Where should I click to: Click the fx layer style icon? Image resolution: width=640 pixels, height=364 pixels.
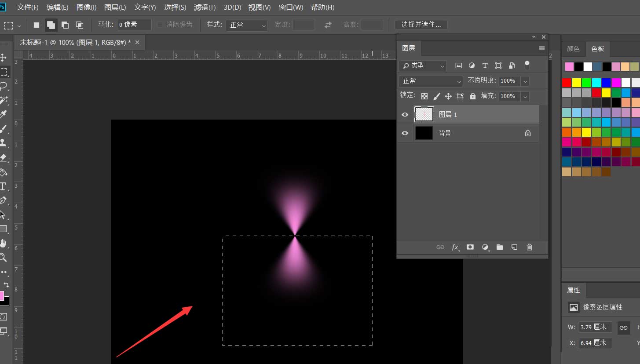click(455, 247)
